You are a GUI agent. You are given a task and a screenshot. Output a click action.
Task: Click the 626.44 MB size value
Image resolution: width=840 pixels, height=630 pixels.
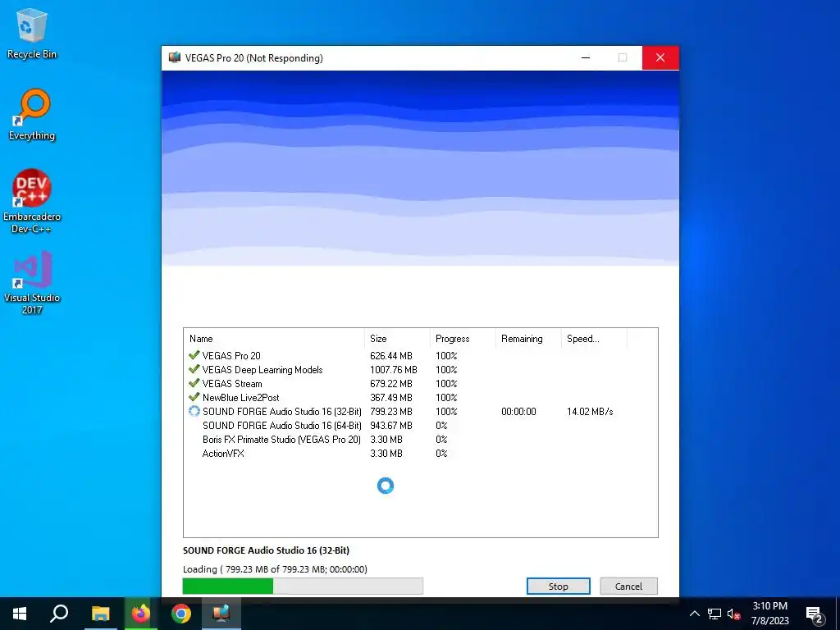(391, 356)
